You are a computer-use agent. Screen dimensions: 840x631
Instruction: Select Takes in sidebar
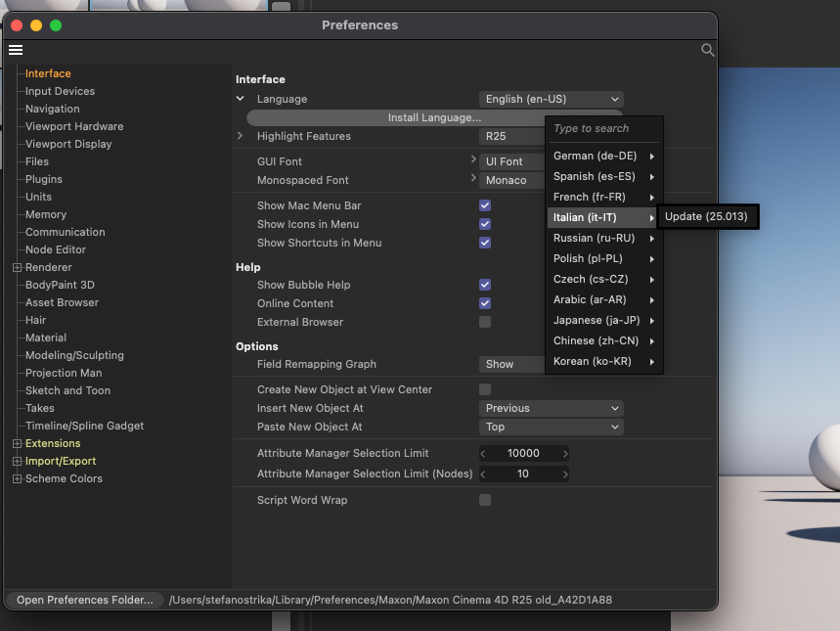(40, 408)
